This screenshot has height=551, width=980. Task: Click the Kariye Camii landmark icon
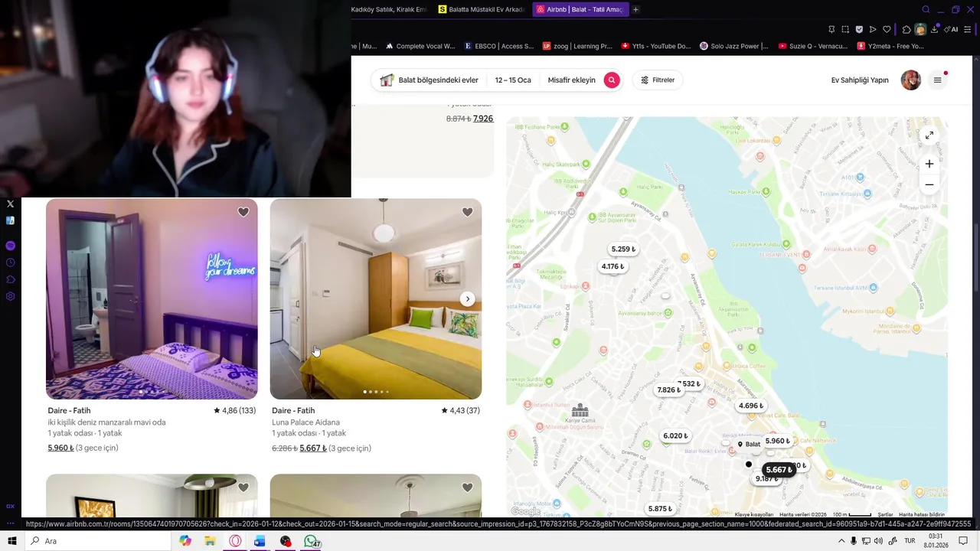(x=580, y=411)
